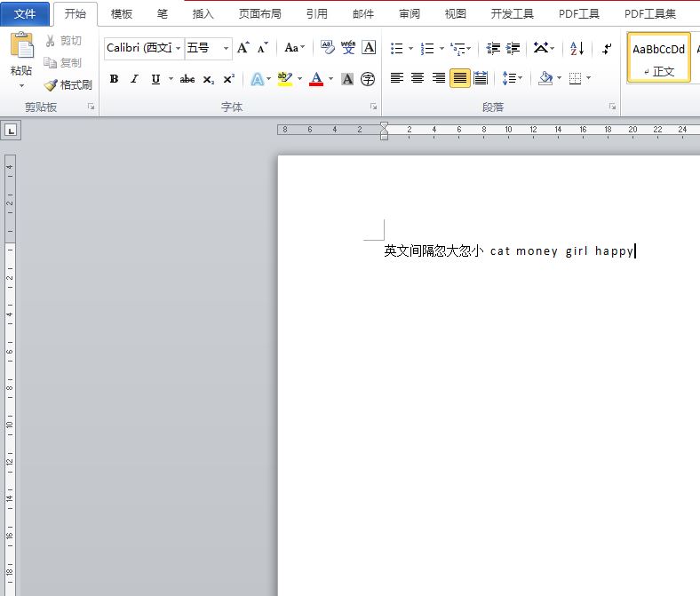Open the Calibri font name dropdown
This screenshot has height=596, width=700.
tap(179, 48)
